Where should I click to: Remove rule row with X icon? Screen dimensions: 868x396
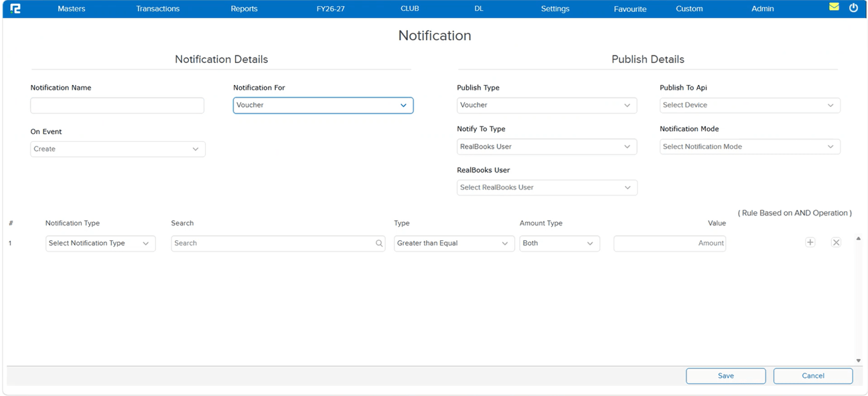tap(836, 242)
